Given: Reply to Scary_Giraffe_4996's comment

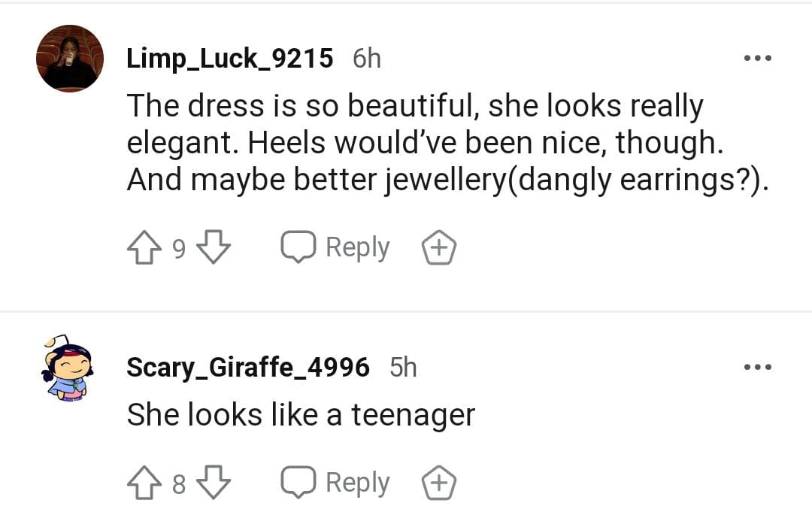Looking at the screenshot, I should tap(335, 483).
